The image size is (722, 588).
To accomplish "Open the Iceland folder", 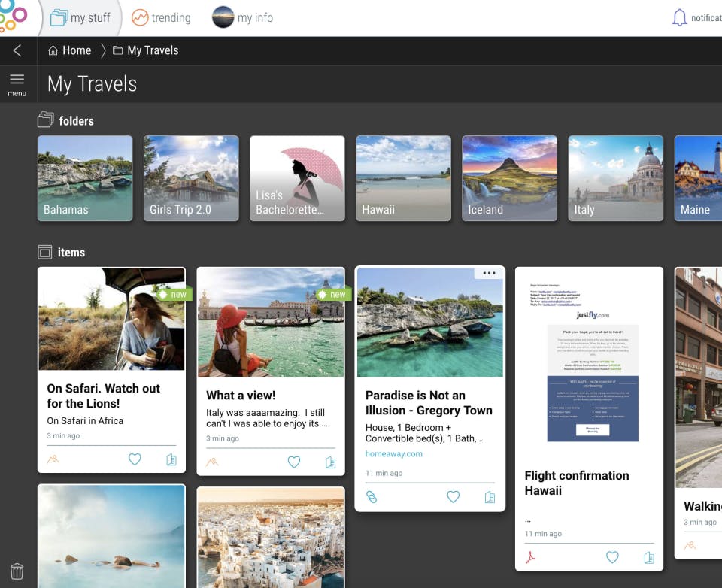I will click(510, 178).
